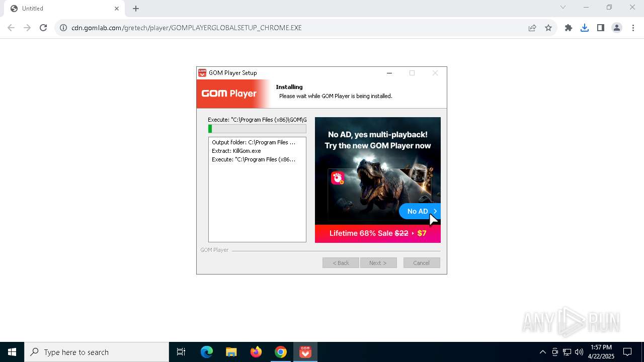Switch to GOM Player Setup taskbar icon
The width and height of the screenshot is (644, 362).
click(305, 352)
